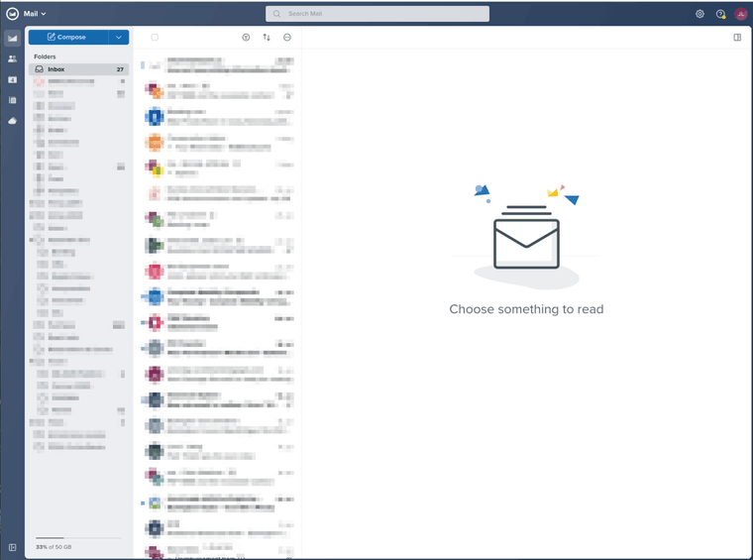The width and height of the screenshot is (753, 560).
Task: Open Files from the cloud icon
Action: pyautogui.click(x=13, y=121)
